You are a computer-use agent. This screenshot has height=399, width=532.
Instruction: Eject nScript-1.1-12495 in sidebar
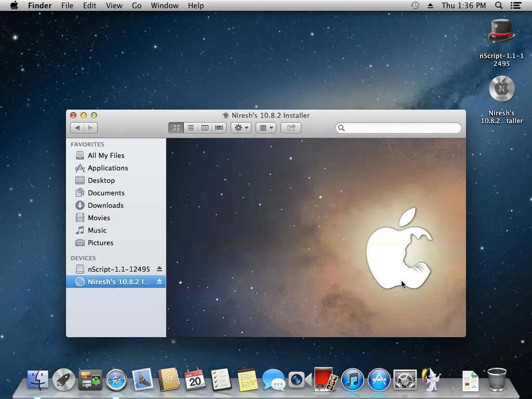pyautogui.click(x=159, y=269)
